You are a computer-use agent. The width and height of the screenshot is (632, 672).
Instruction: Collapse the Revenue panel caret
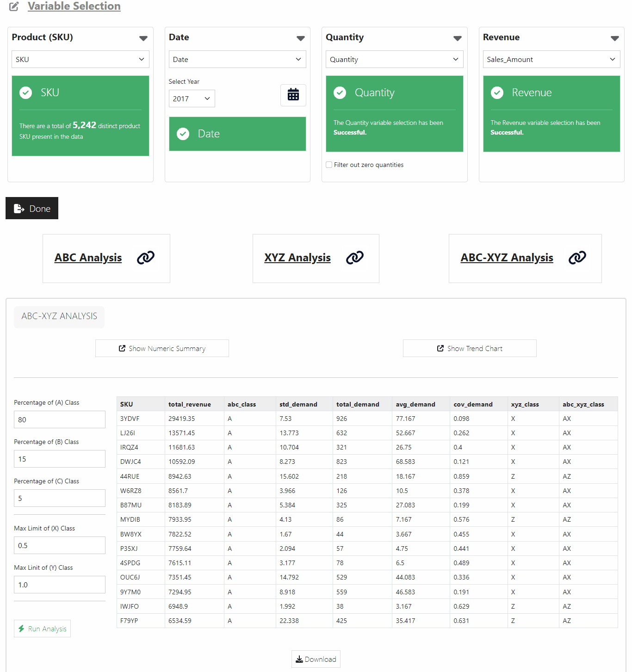pos(614,38)
